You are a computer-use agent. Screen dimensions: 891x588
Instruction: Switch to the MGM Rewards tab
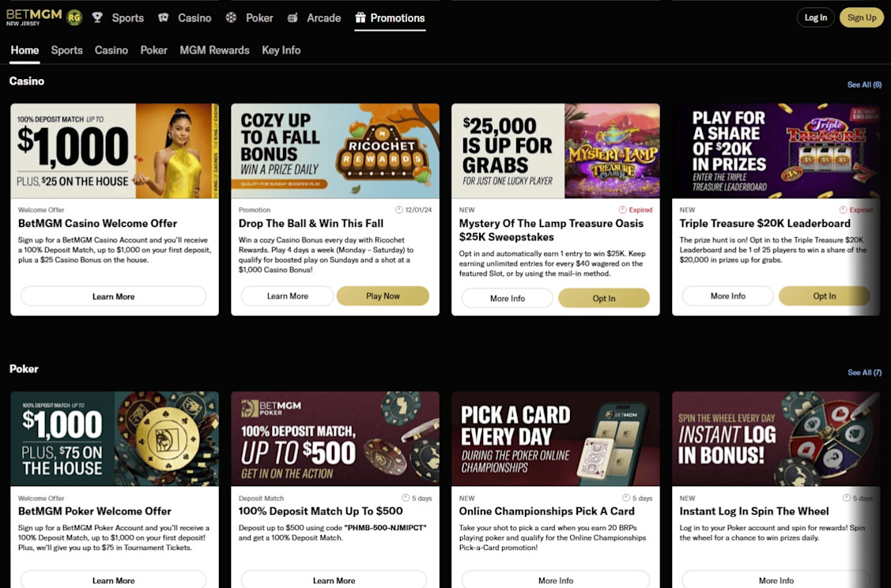click(215, 50)
